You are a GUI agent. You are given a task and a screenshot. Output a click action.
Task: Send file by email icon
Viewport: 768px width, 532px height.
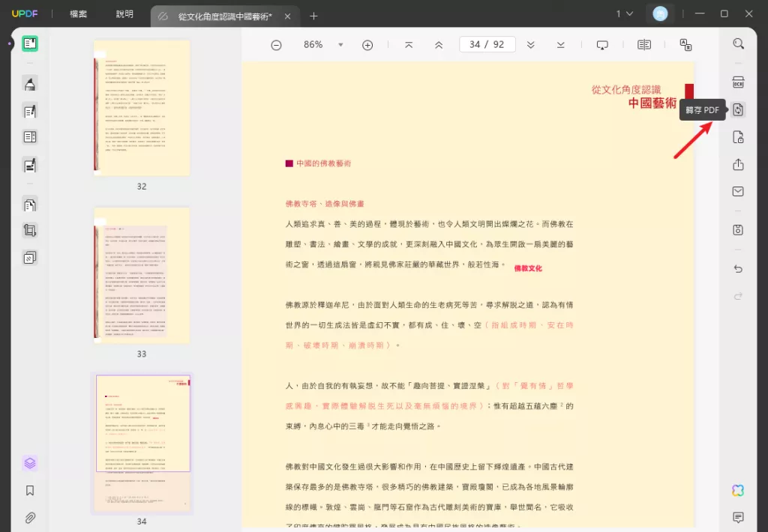click(738, 191)
